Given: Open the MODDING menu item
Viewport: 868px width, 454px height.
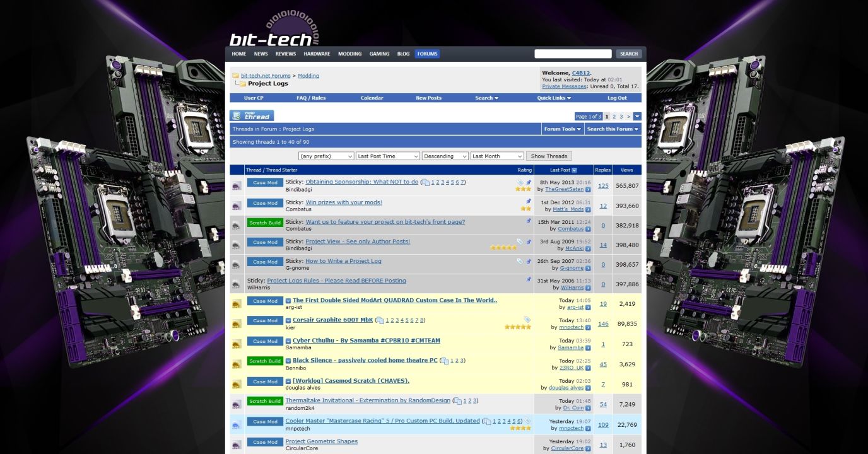Looking at the screenshot, I should click(350, 54).
